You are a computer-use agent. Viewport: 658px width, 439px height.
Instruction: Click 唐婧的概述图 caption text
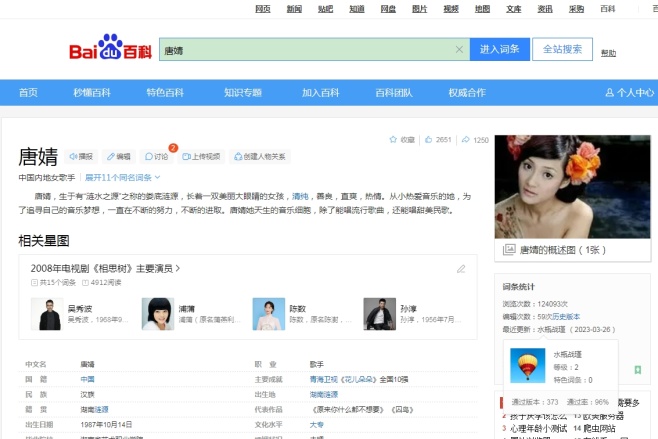point(562,250)
